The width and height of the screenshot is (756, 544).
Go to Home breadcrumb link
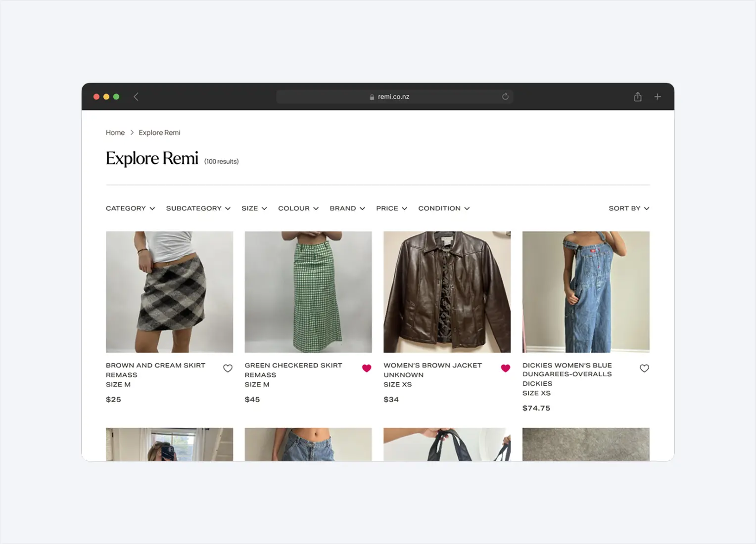pyautogui.click(x=115, y=133)
